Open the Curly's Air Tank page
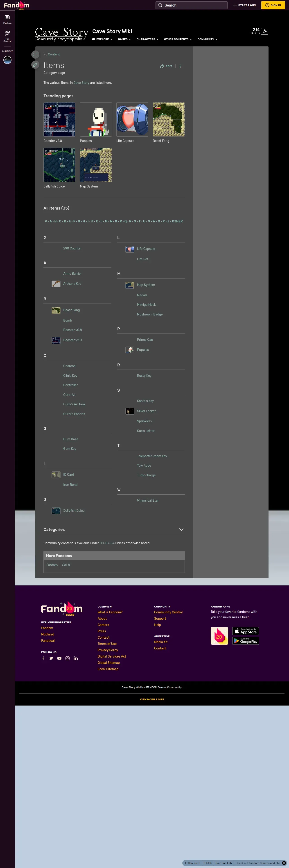Viewport: 289px width, 868px height. [x=74, y=404]
